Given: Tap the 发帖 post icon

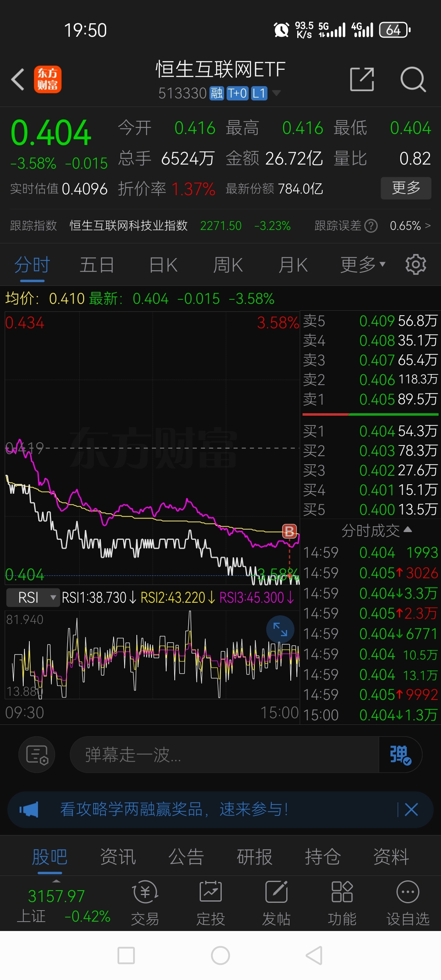Looking at the screenshot, I should coord(276,903).
